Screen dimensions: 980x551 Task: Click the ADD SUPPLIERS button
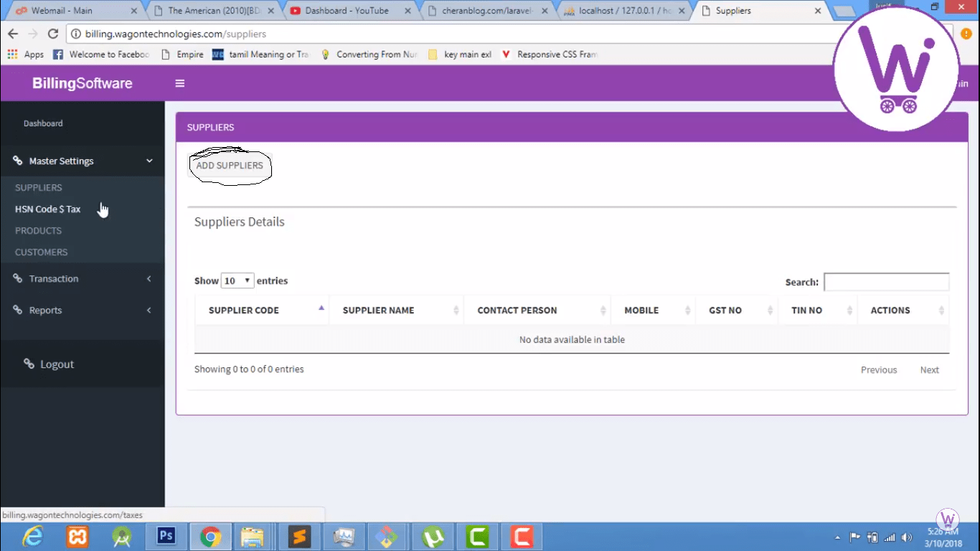point(230,165)
